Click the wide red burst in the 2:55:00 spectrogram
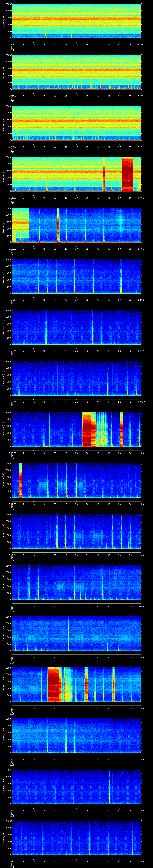 [127, 174]
